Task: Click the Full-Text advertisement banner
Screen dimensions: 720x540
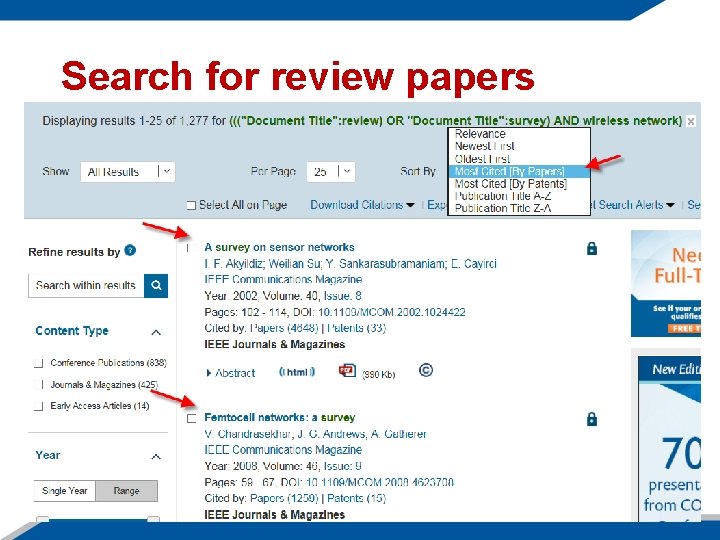Action: (666, 283)
